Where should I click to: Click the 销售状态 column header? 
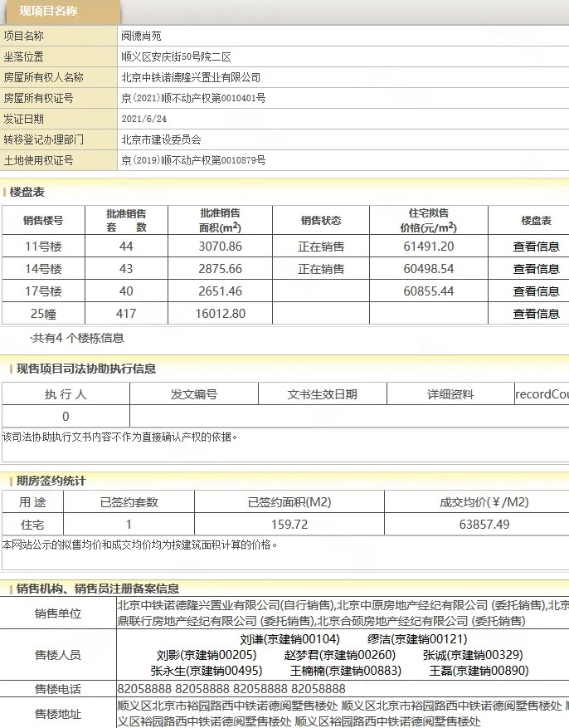click(x=321, y=221)
